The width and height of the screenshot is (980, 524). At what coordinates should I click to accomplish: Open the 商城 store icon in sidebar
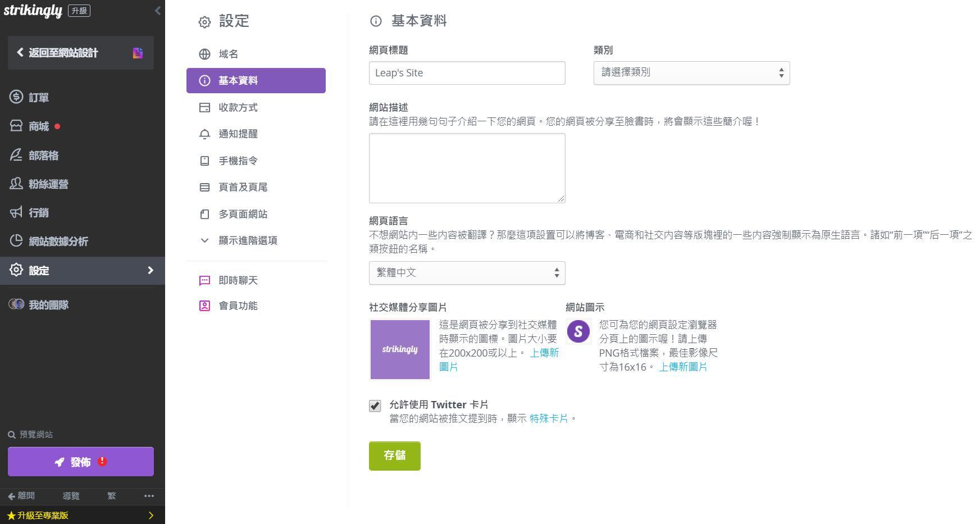(17, 126)
